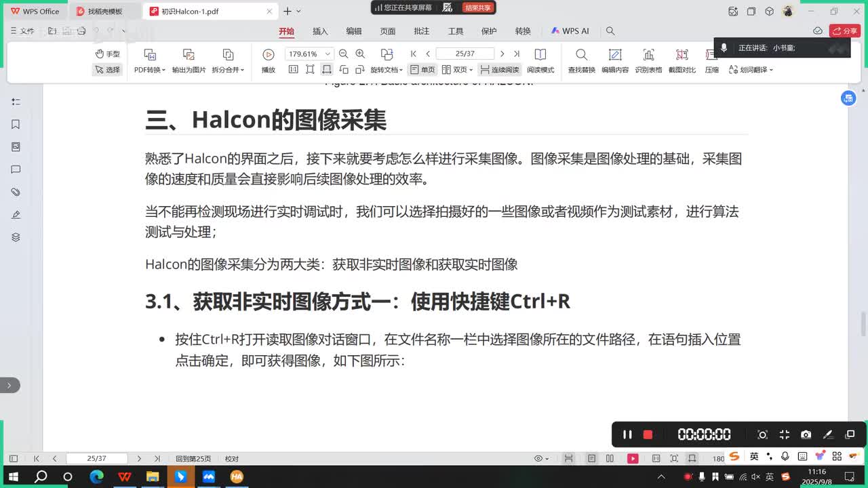Go to previous page arrow in toolbar
The height and width of the screenshot is (488, 868).
tap(428, 54)
